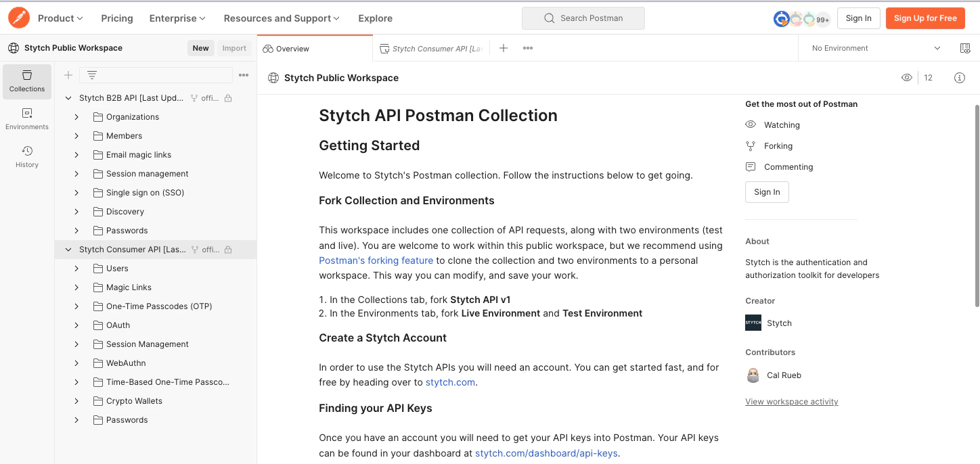Switch to the Overview tab

pos(315,49)
